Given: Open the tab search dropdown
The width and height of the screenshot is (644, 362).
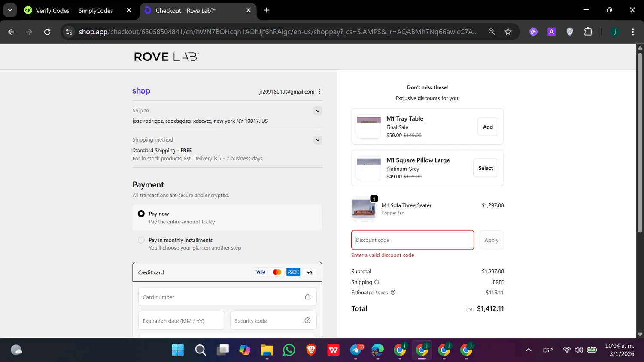Looking at the screenshot, I should (10, 10).
